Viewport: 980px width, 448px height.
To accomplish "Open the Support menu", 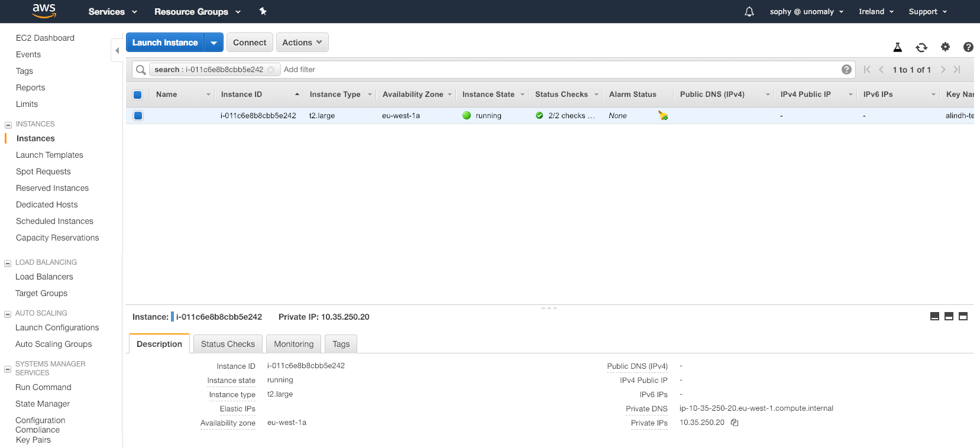I will click(928, 11).
